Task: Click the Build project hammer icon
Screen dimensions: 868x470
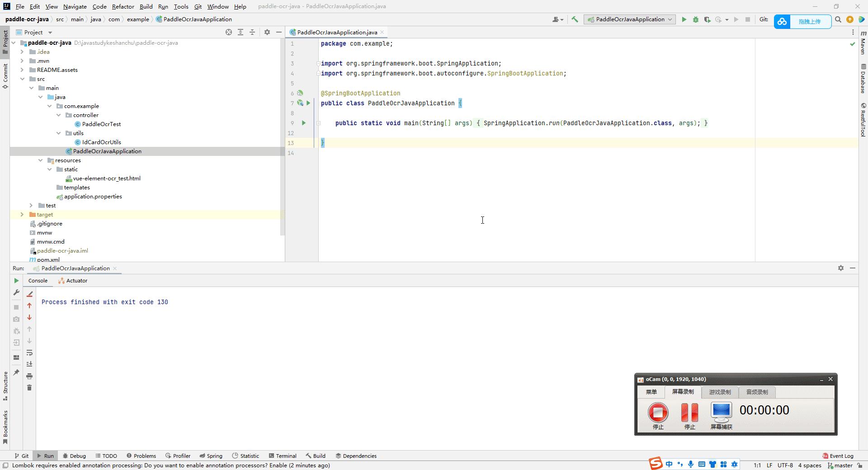Action: point(575,19)
